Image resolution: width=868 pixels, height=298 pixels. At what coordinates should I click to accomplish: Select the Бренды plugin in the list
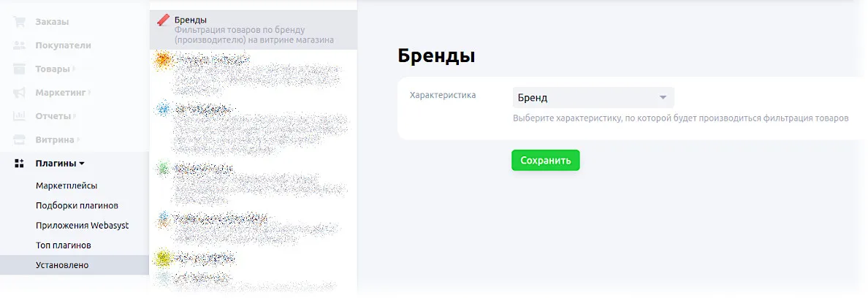pyautogui.click(x=254, y=30)
